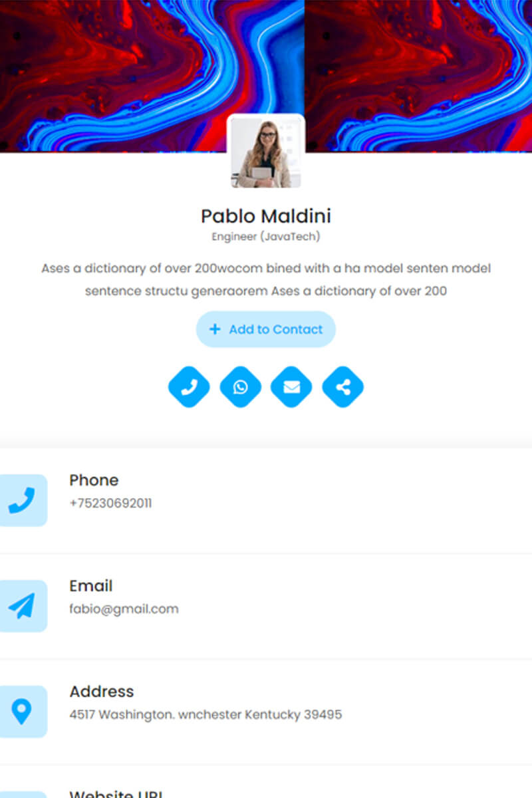Click the profile photo of the woman
Image resolution: width=532 pixels, height=798 pixels.
[266, 152]
